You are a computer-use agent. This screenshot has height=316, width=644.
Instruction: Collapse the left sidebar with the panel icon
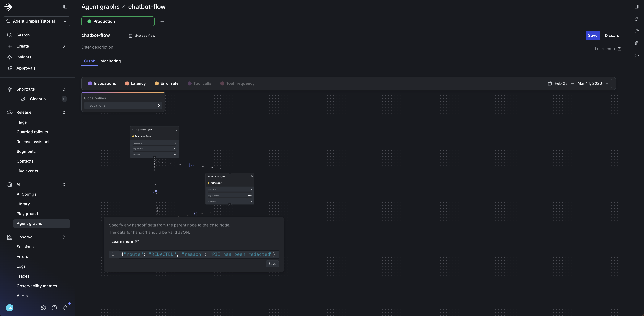[x=65, y=7]
